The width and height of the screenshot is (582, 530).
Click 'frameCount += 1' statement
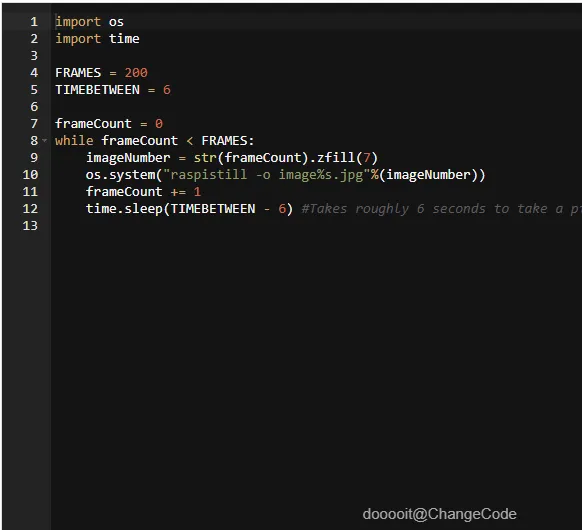(143, 192)
